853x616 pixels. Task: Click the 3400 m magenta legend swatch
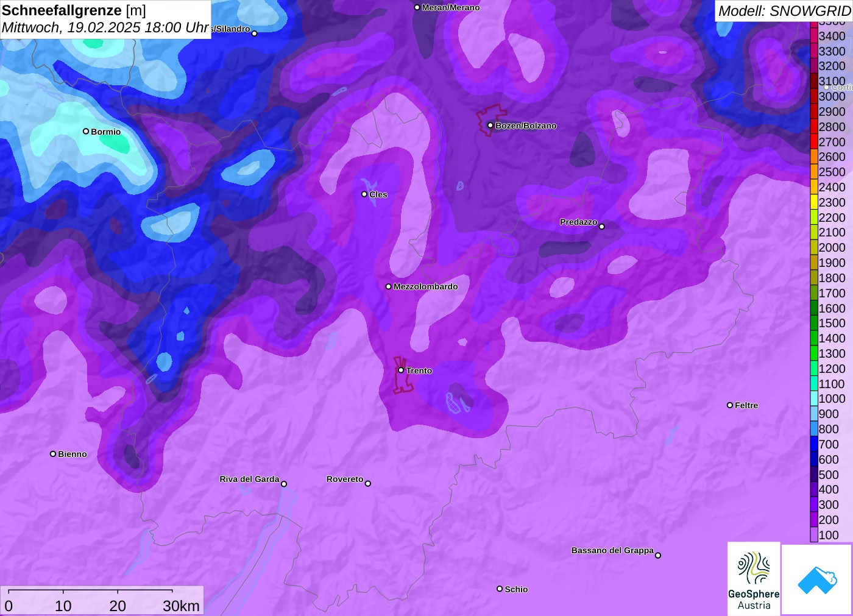point(814,36)
